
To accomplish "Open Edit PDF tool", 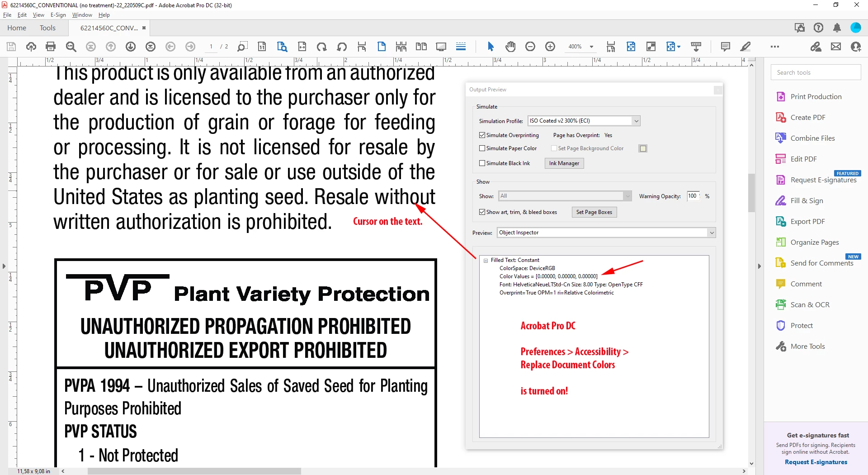I will (x=797, y=159).
